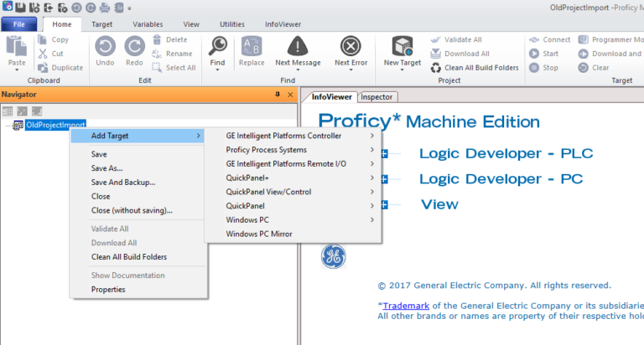
Task: Choose Save As... from context menu
Action: point(106,168)
